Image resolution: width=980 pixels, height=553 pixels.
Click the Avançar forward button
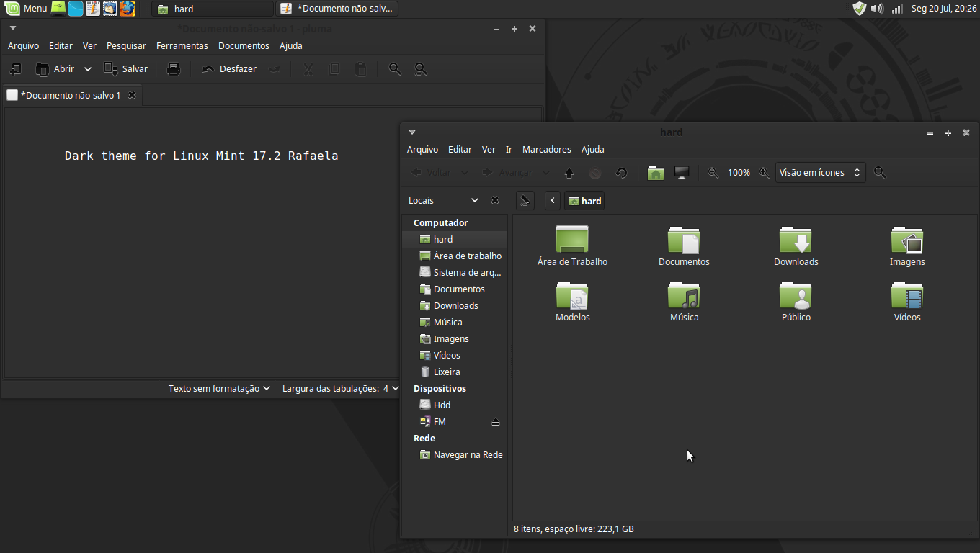[507, 173]
